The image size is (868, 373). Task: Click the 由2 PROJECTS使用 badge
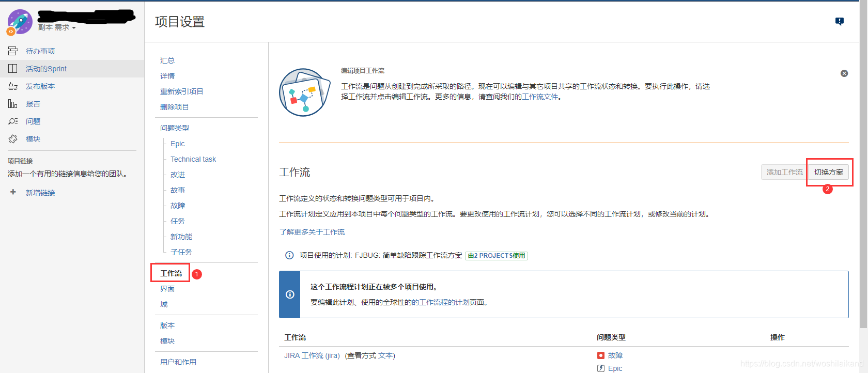[x=497, y=256]
